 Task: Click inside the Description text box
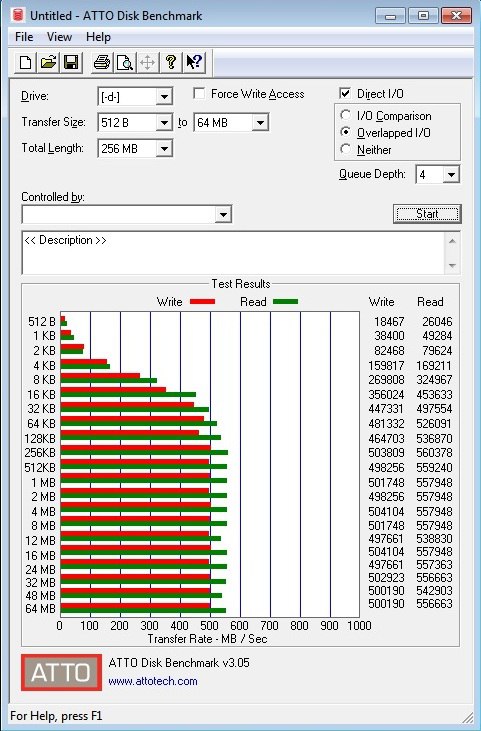[233, 253]
